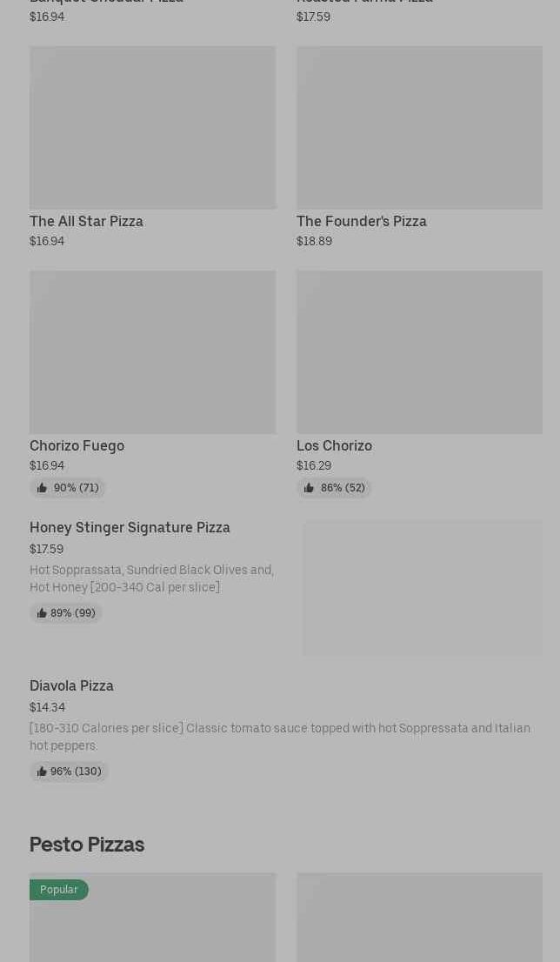Click the Diavola Pizza description text
This screenshot has height=962, width=560.
(x=279, y=737)
